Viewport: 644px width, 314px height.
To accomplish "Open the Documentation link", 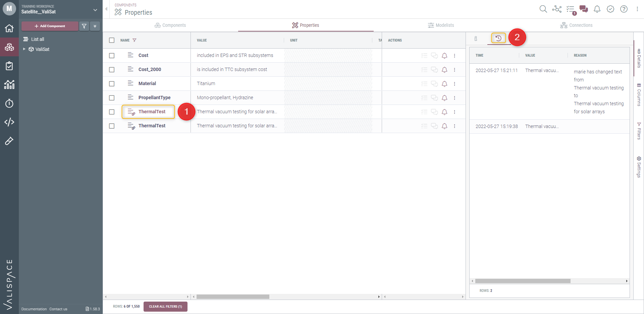I will [34, 309].
